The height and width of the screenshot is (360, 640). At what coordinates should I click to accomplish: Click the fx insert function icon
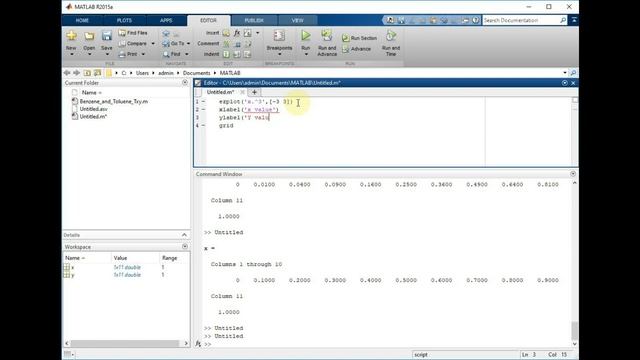[237, 33]
